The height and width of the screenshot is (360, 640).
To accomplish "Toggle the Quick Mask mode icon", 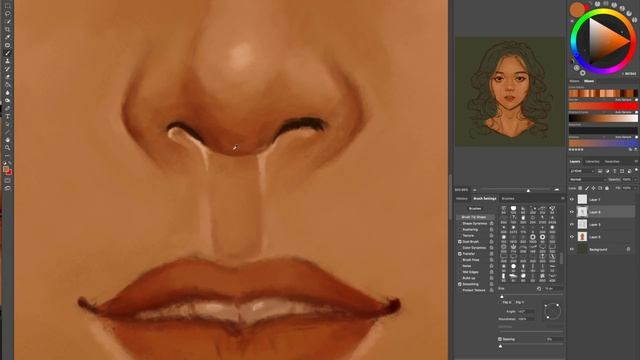I will (x=7, y=180).
